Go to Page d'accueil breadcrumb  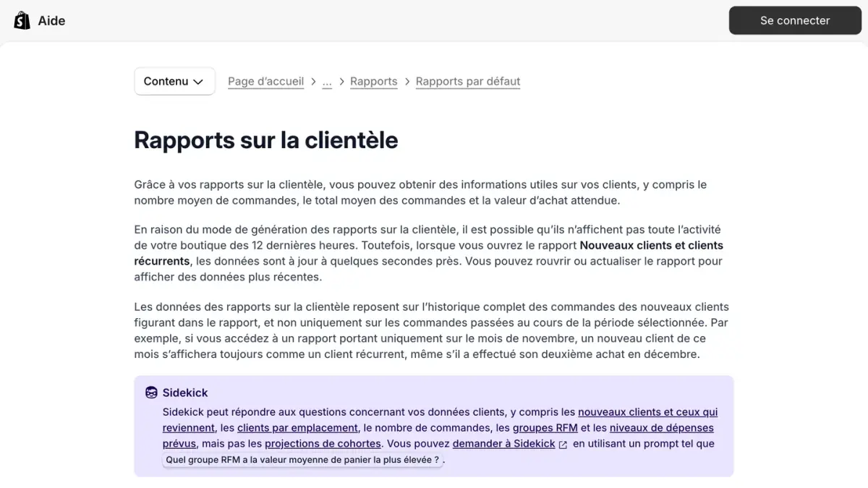coord(265,81)
